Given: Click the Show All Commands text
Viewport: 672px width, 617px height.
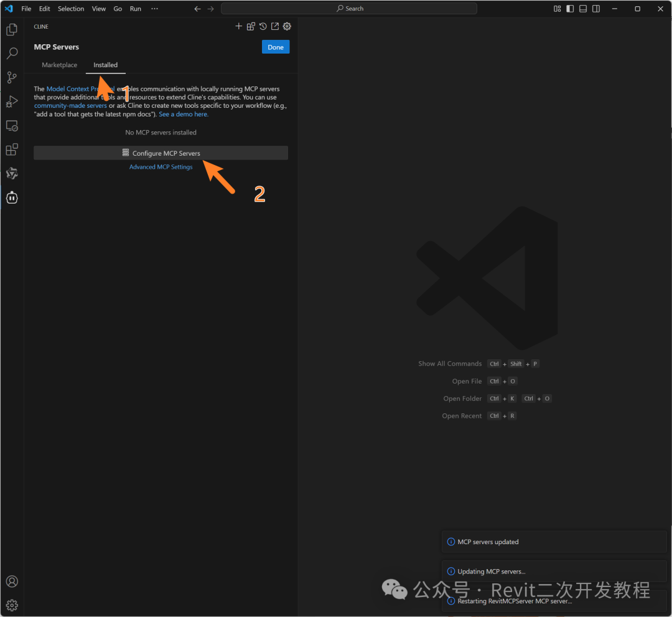Looking at the screenshot, I should [450, 364].
